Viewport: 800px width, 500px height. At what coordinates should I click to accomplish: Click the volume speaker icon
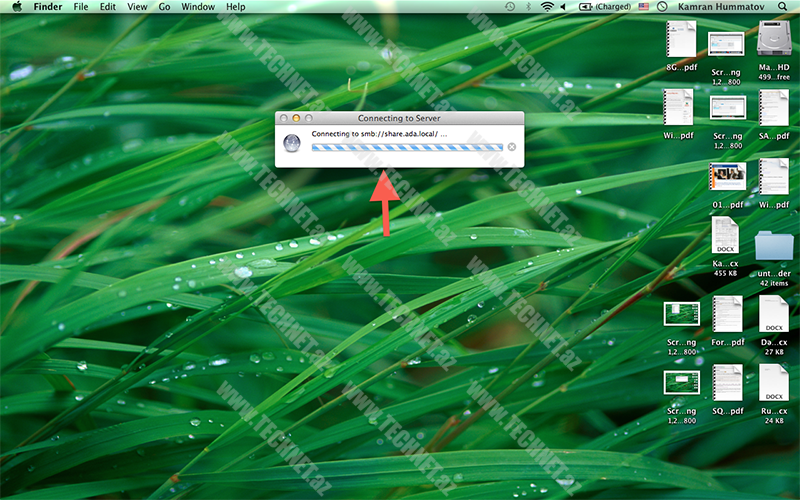(564, 7)
